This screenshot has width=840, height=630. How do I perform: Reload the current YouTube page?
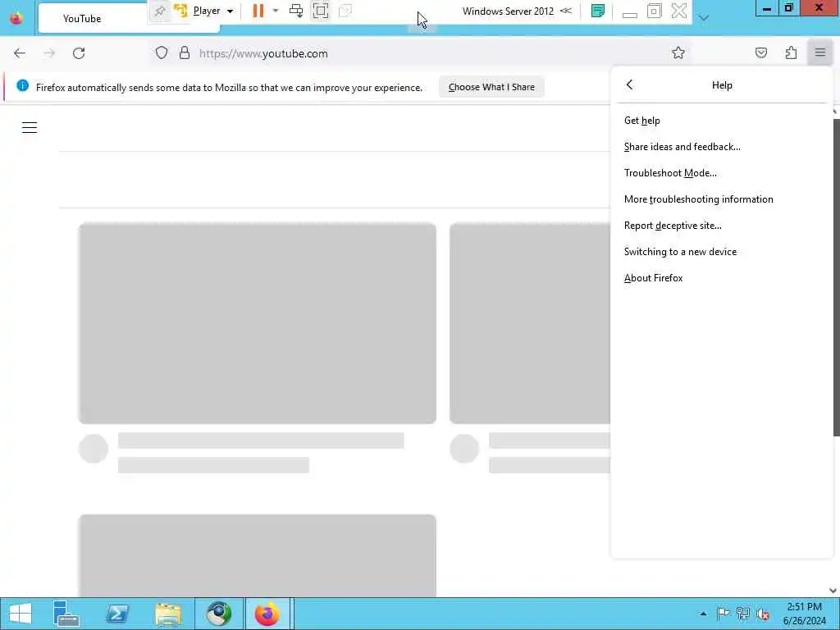[x=79, y=53]
